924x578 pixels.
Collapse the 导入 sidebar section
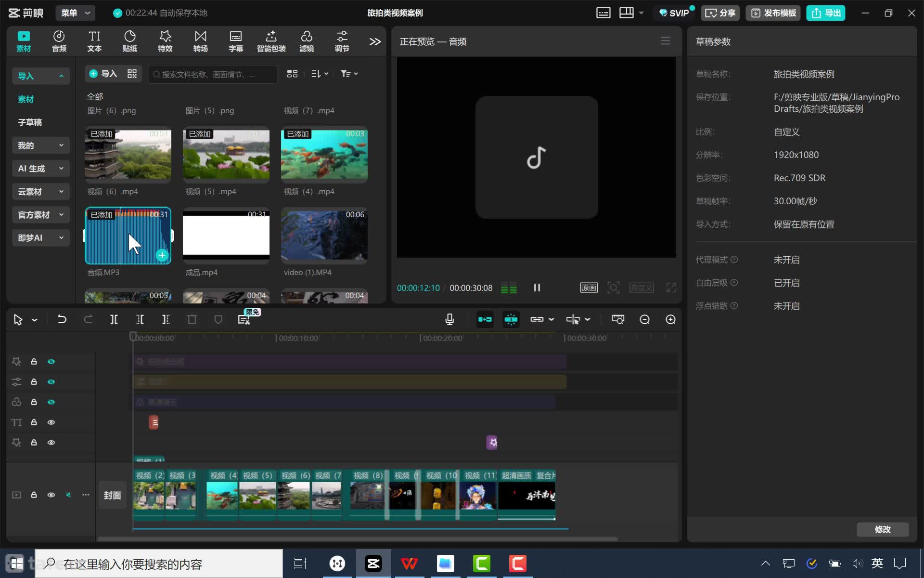(41, 76)
